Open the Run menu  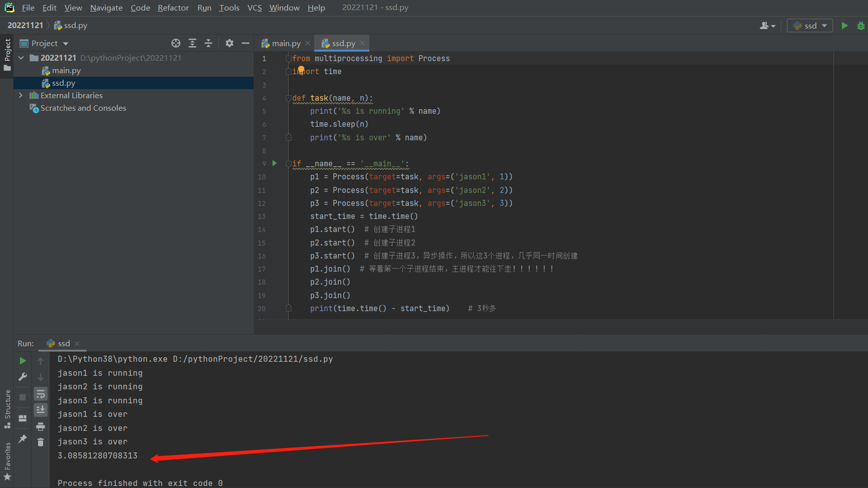coord(204,8)
